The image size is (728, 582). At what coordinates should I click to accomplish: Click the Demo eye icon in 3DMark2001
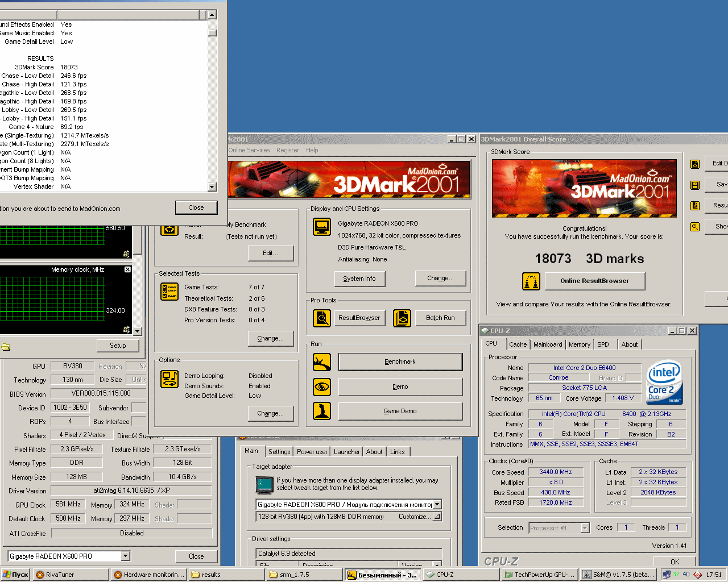pos(322,386)
